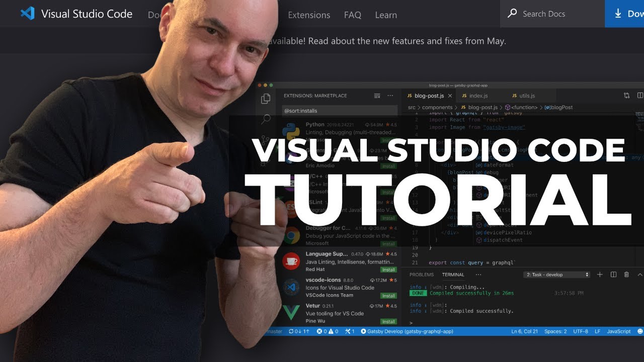Screen dimensions: 644x362
Task: Click the Python extension logo
Action: tap(291, 133)
